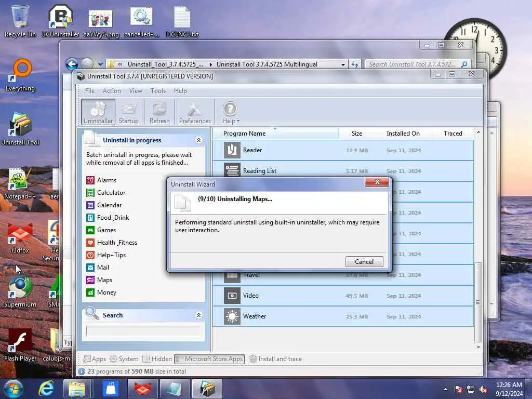Open Supermium desktop shortcut
532x399 pixels.
click(x=20, y=292)
